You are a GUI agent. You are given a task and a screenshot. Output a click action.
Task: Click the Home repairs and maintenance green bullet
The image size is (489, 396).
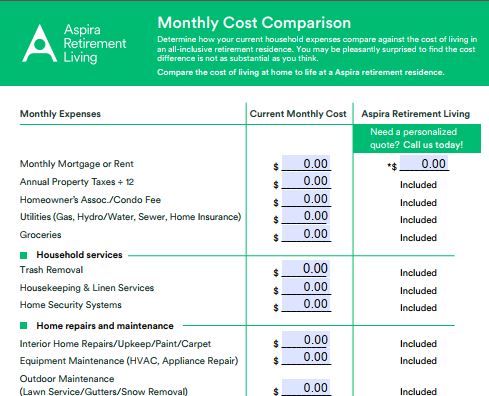coord(23,325)
